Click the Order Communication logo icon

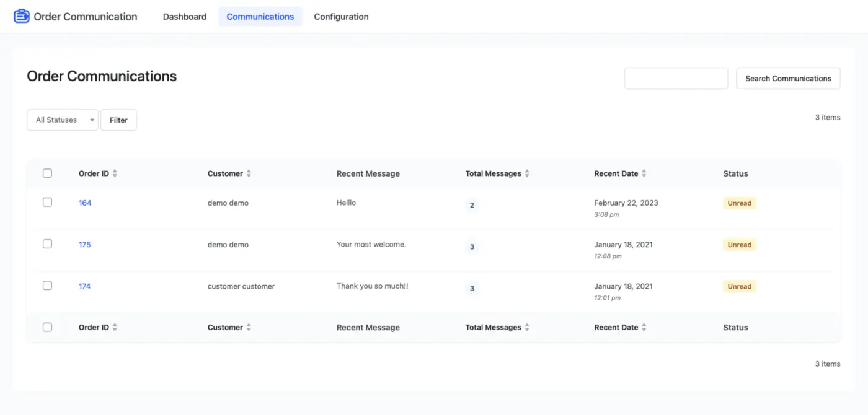[21, 15]
